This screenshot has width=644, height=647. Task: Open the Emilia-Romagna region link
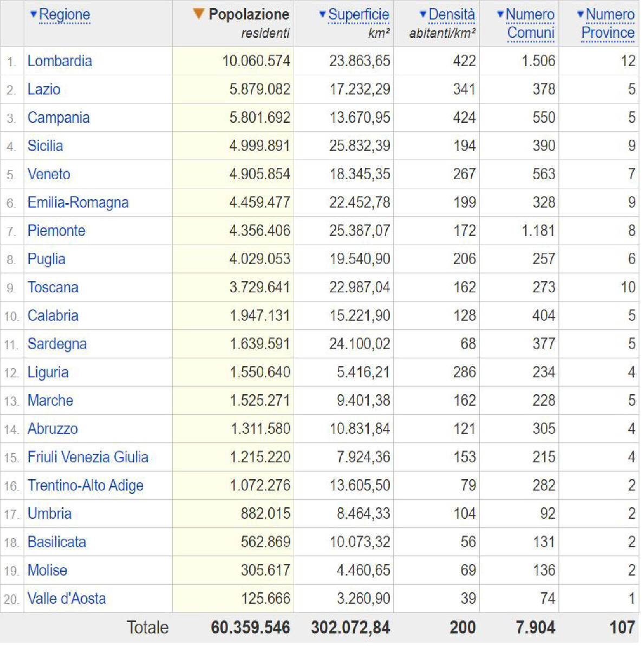pos(78,202)
